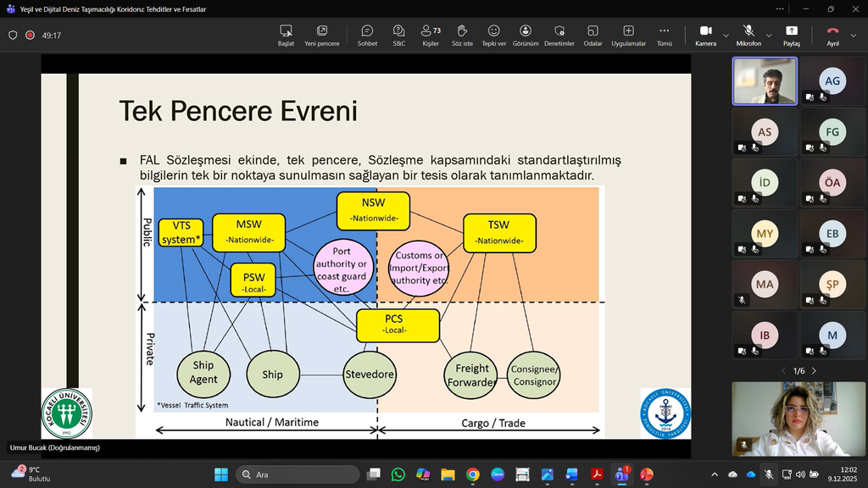Open WhatsApp from the taskbar
This screenshot has width=868, height=488.
coord(398,474)
